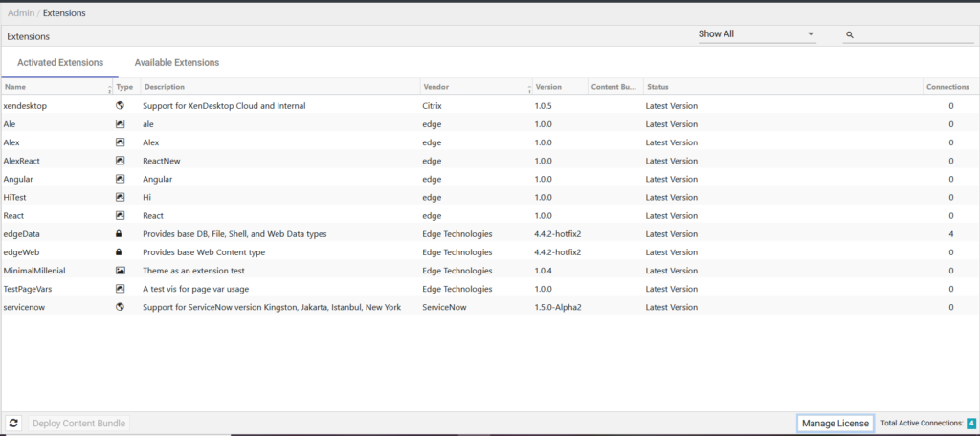This screenshot has width=980, height=436.
Task: Click the type icon in the HiTest row
Action: (120, 197)
